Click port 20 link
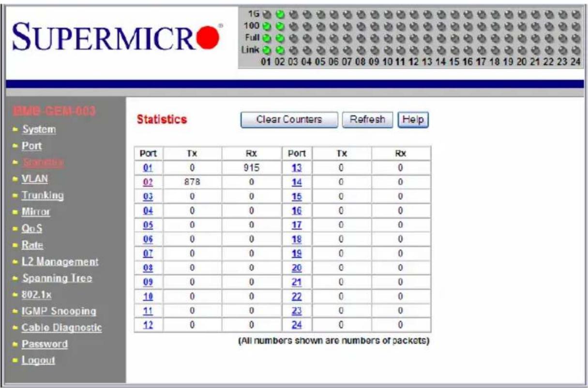Screen dimensions: 588x388 click(297, 268)
